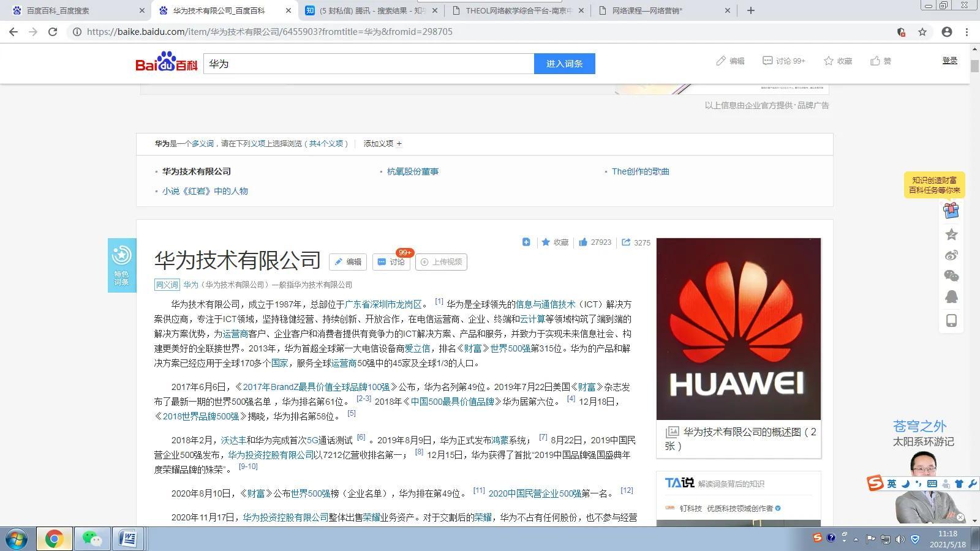The image size is (980, 551).
Task: Bookmark this page with star icon
Action: point(922,32)
